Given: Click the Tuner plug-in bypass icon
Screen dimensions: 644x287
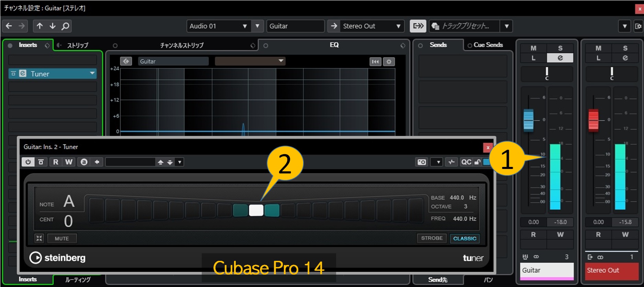Looking at the screenshot, I should click(13, 73).
